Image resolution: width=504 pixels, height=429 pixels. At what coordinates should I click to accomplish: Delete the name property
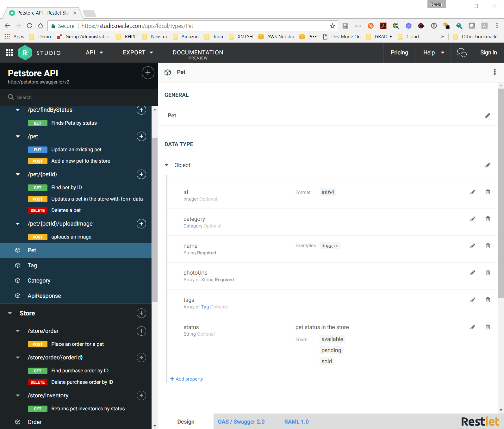click(488, 246)
